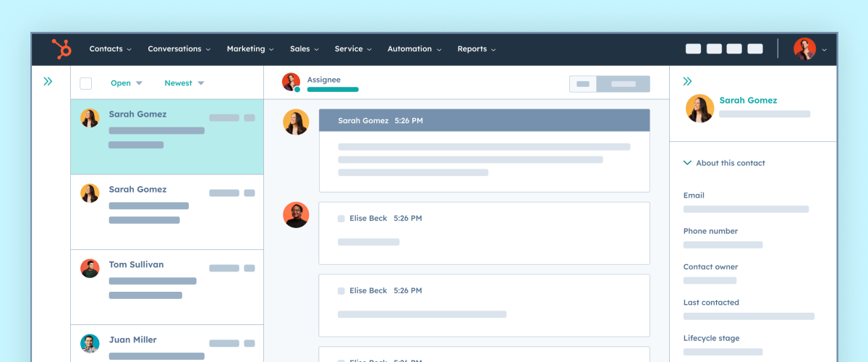Click the Assignee avatar above the thread
The image size is (868, 362).
click(292, 83)
